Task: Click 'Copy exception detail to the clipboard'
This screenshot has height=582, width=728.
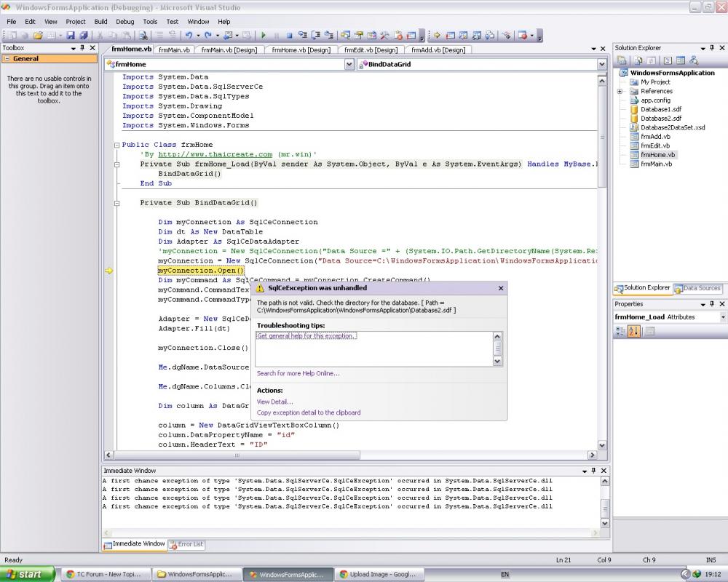Action: pyautogui.click(x=309, y=412)
